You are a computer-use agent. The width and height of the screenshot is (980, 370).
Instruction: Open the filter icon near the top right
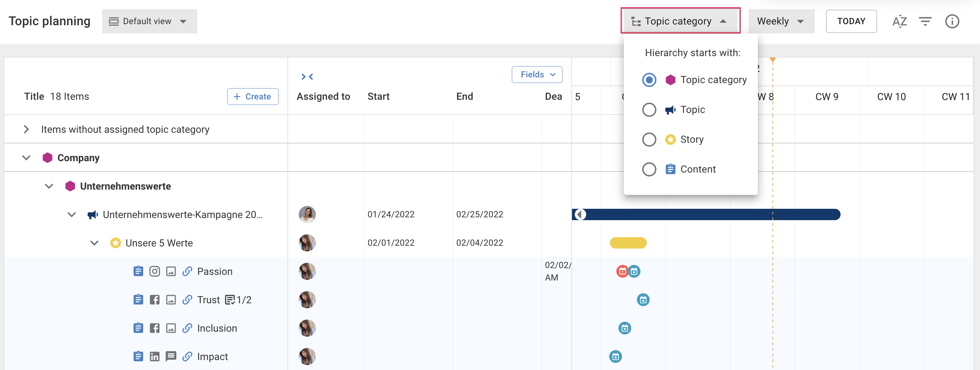pyautogui.click(x=926, y=21)
